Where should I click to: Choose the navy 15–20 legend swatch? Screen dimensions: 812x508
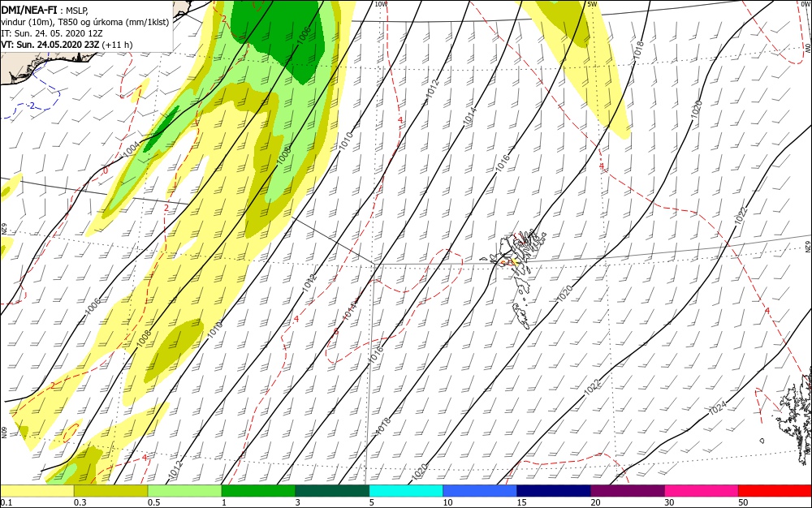[554, 491]
